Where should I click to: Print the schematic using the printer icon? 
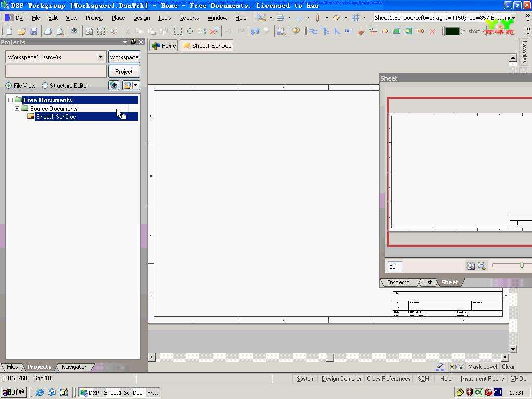point(48,31)
